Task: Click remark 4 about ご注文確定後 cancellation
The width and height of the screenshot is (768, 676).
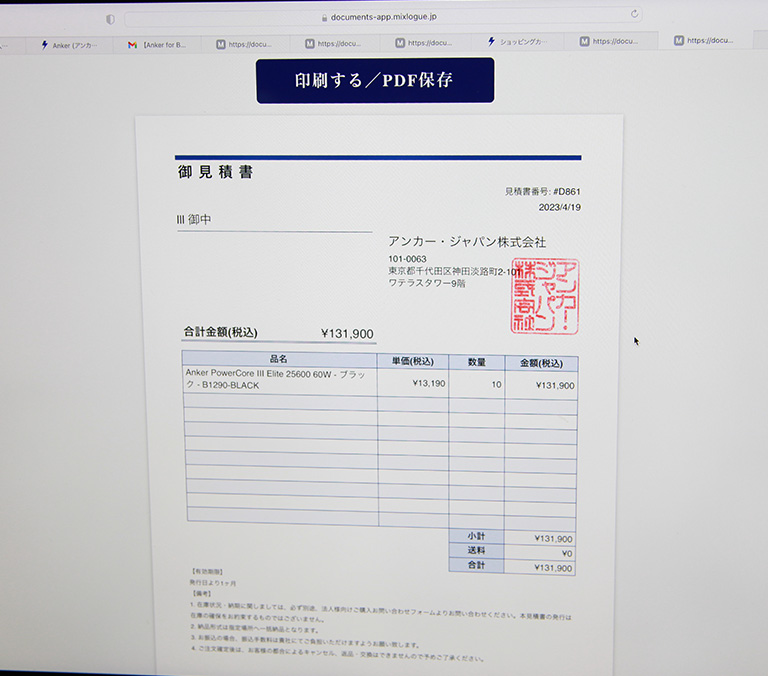Action: click(337, 654)
